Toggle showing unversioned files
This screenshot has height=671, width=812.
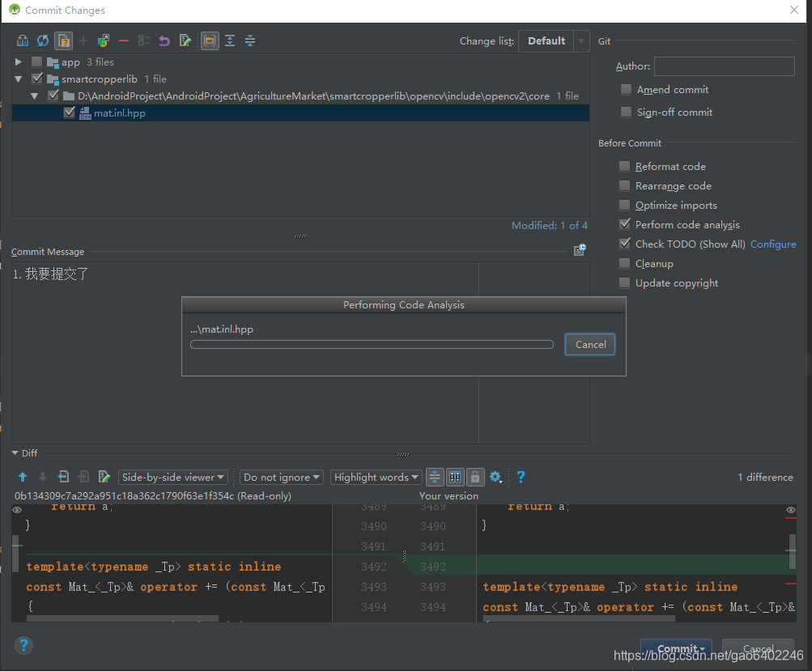(x=63, y=41)
